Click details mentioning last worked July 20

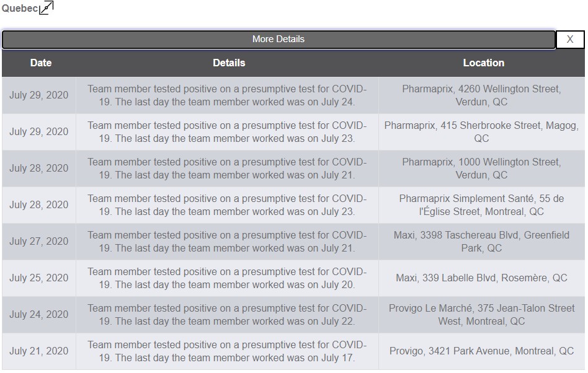(x=227, y=278)
